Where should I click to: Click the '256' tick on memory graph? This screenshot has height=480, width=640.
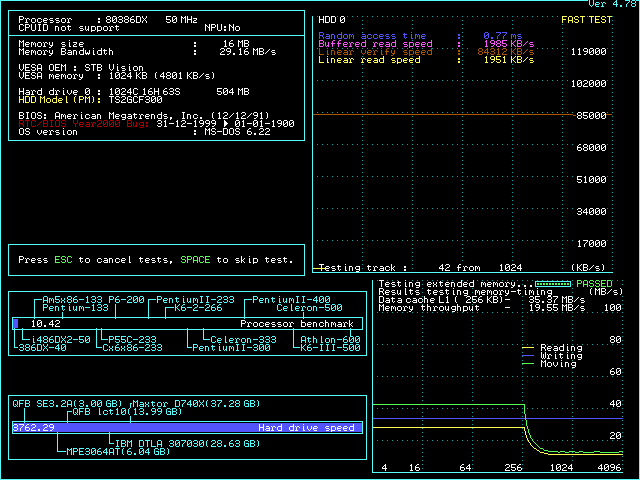click(513, 468)
